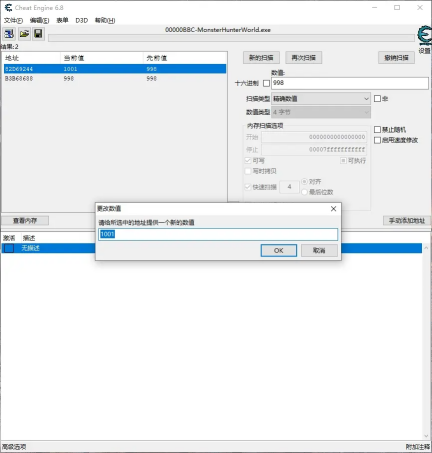
Task: Click Cheat Engine title bar app icon
Action: click(x=8, y=8)
